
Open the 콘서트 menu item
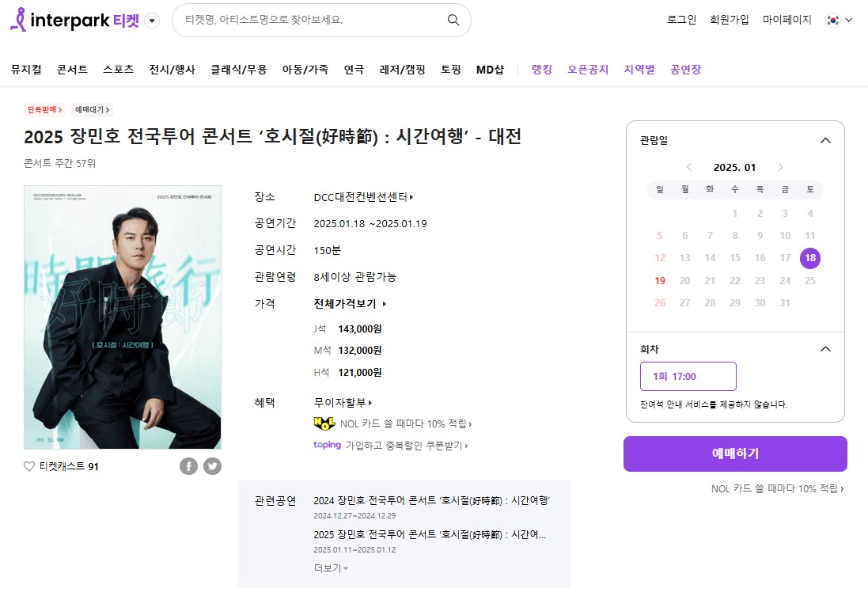[73, 69]
